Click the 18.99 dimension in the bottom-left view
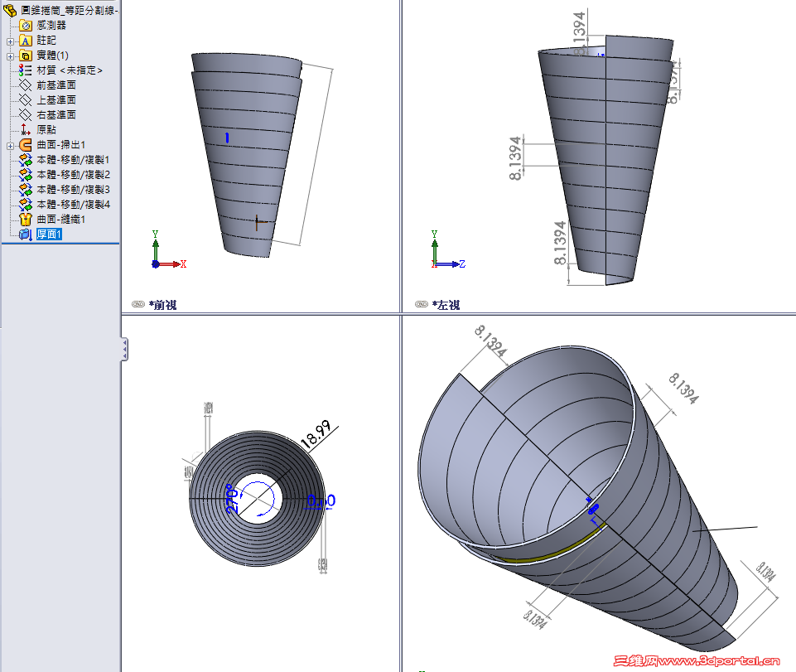This screenshot has height=672, width=796. pos(316,434)
